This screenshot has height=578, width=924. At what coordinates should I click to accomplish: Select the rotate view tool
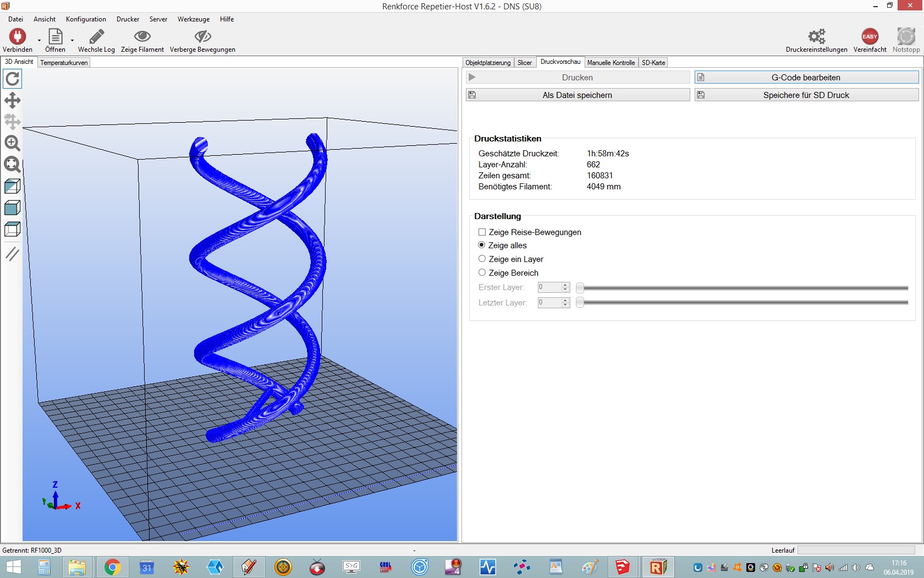point(12,79)
